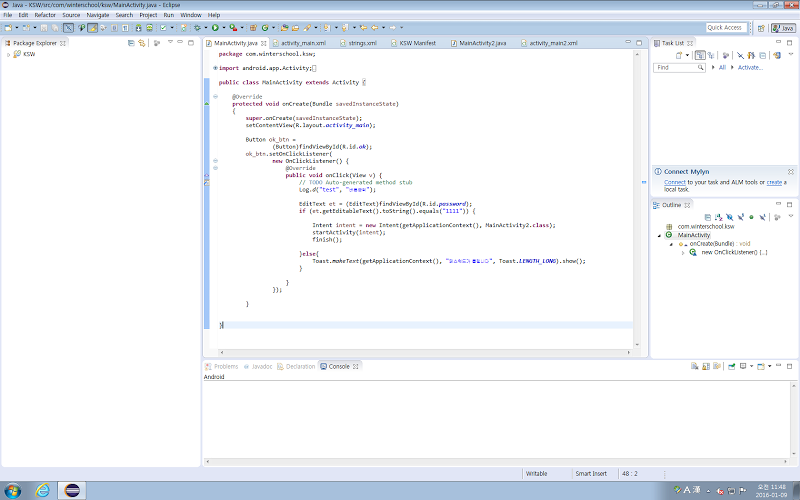Switch to the Problems tab
Image resolution: width=800 pixels, height=500 pixels.
click(221, 366)
